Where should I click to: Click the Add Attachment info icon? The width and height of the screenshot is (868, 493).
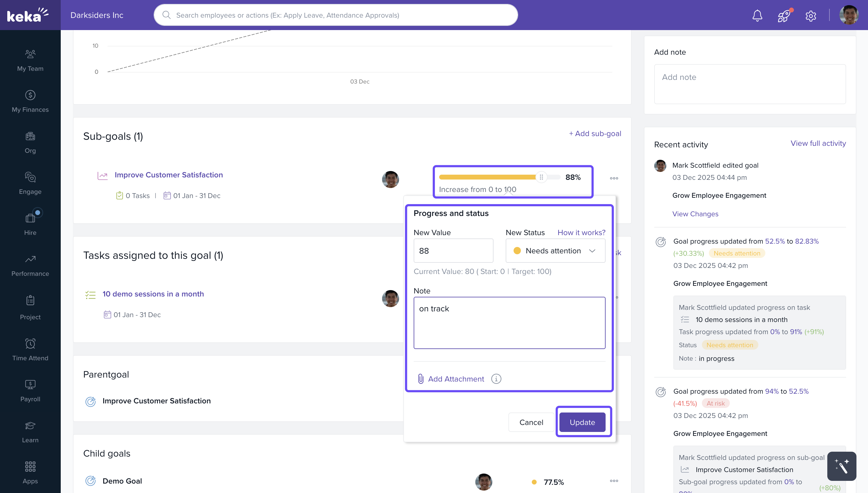click(496, 379)
